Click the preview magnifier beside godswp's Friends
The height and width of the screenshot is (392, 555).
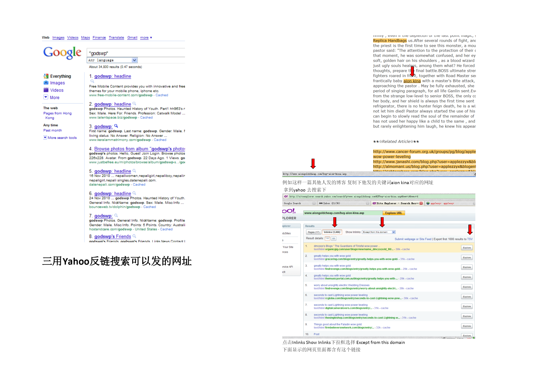point(134,236)
